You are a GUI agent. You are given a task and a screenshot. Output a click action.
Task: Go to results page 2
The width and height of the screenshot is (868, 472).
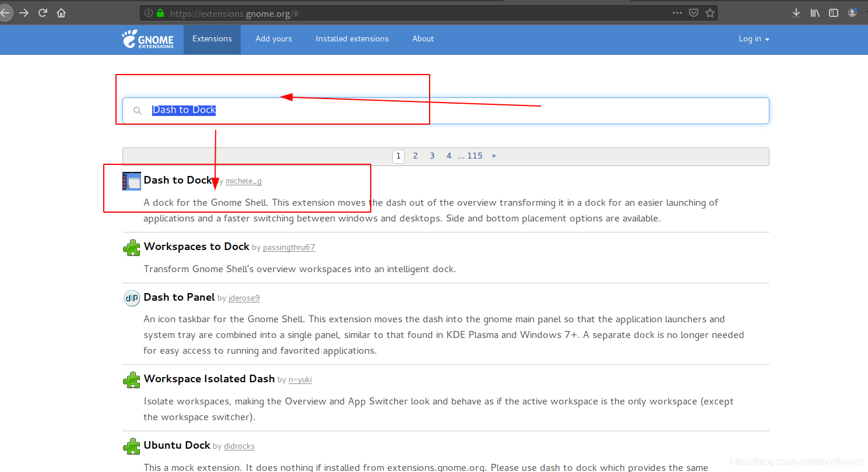pos(415,156)
